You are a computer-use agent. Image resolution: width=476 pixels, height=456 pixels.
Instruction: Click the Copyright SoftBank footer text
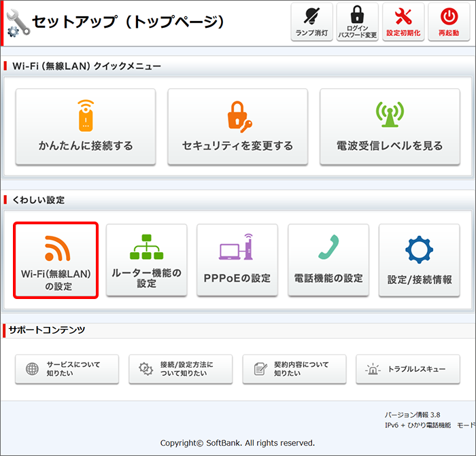237,443
